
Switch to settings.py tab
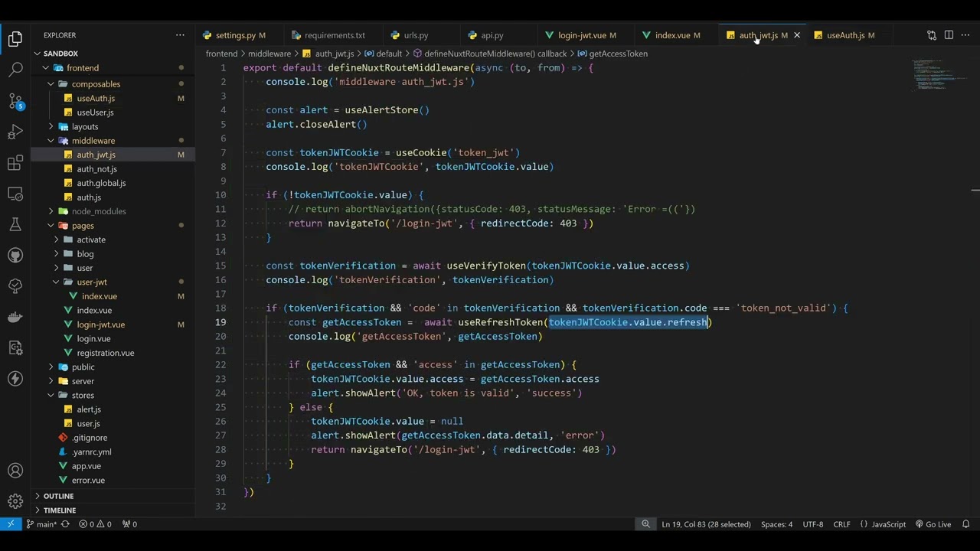(234, 35)
